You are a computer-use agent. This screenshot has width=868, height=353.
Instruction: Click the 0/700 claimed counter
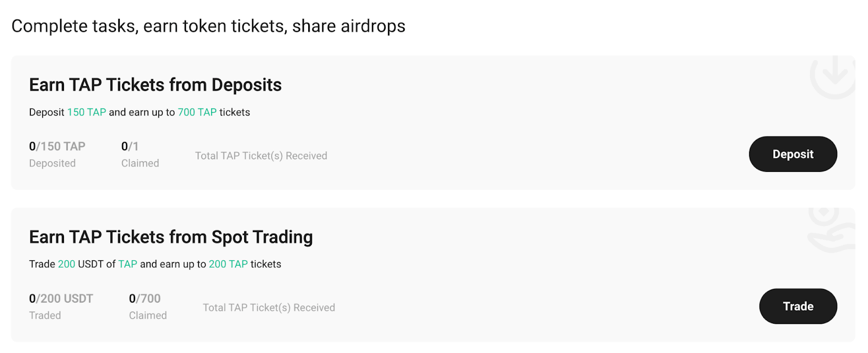coord(145,299)
